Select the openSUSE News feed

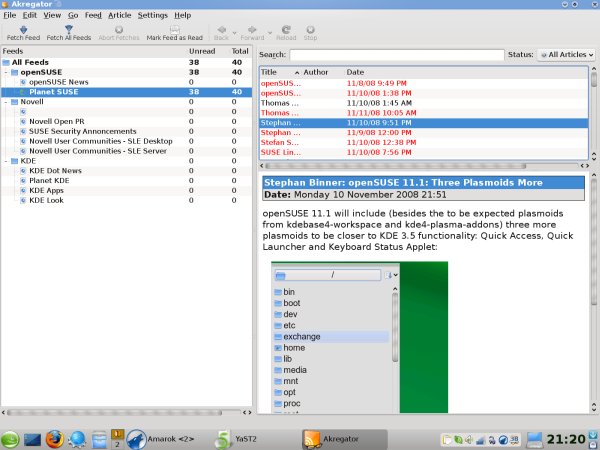(x=57, y=82)
